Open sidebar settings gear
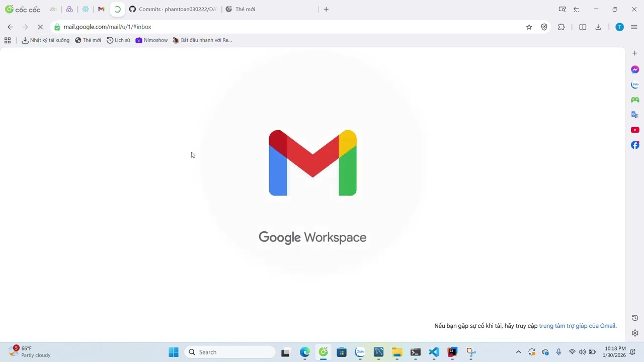644x362 pixels. click(635, 333)
